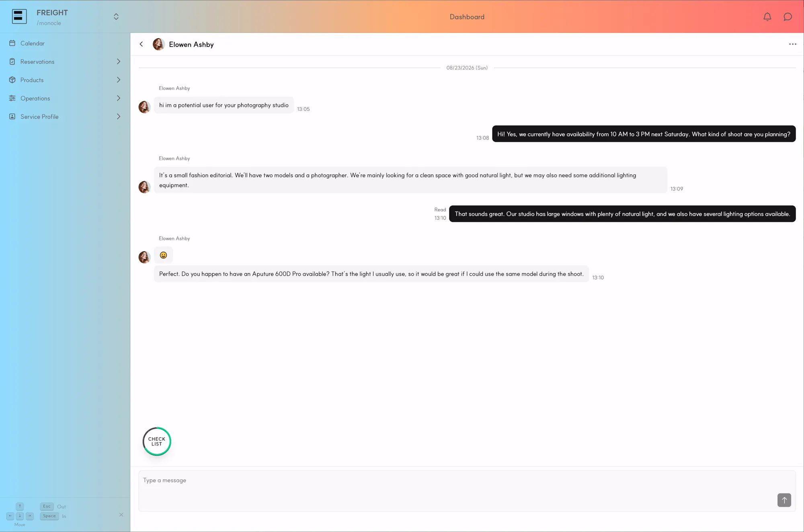Expand the Operations chevron
The width and height of the screenshot is (804, 532).
pos(119,98)
